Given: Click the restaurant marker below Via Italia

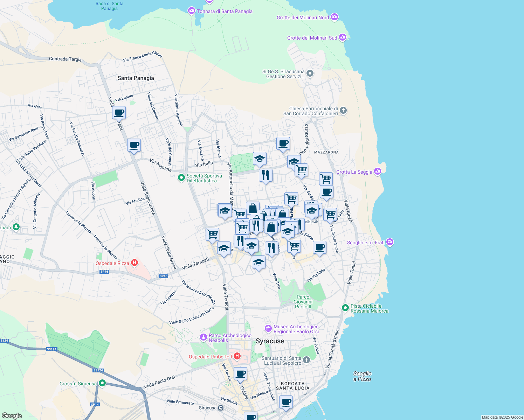Looking at the screenshot, I should (x=266, y=175).
